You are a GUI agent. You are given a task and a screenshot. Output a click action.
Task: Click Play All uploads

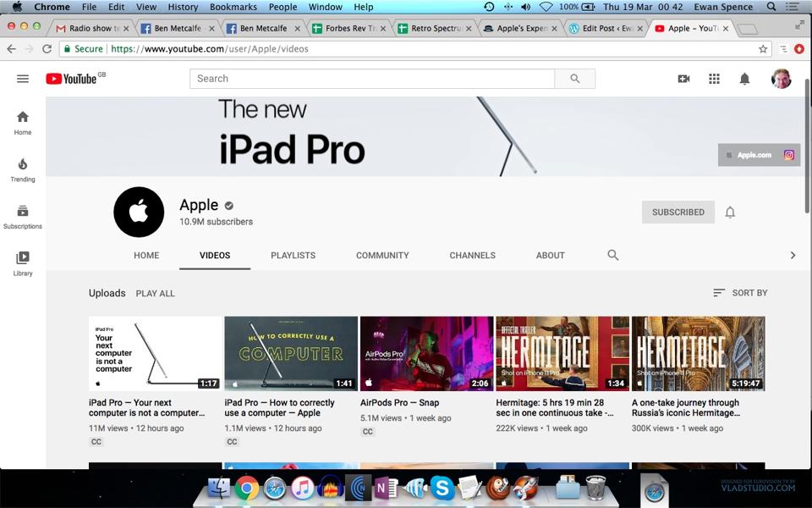coord(156,294)
